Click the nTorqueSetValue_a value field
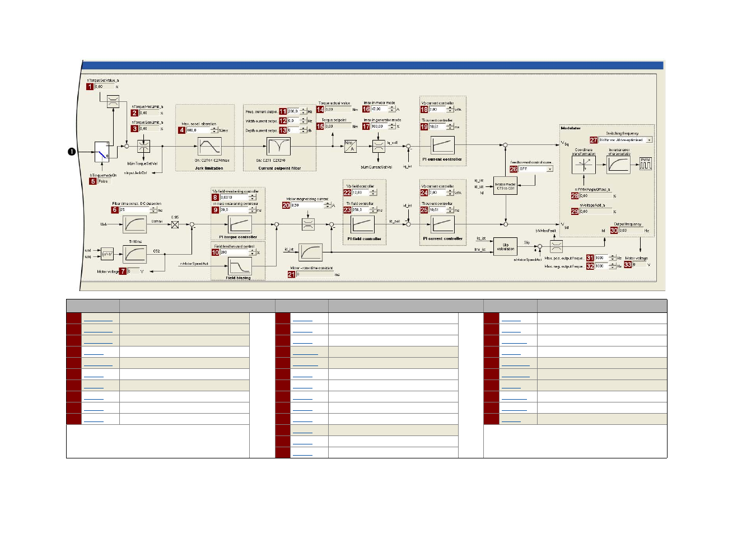The height and width of the screenshot is (534, 756). click(104, 87)
